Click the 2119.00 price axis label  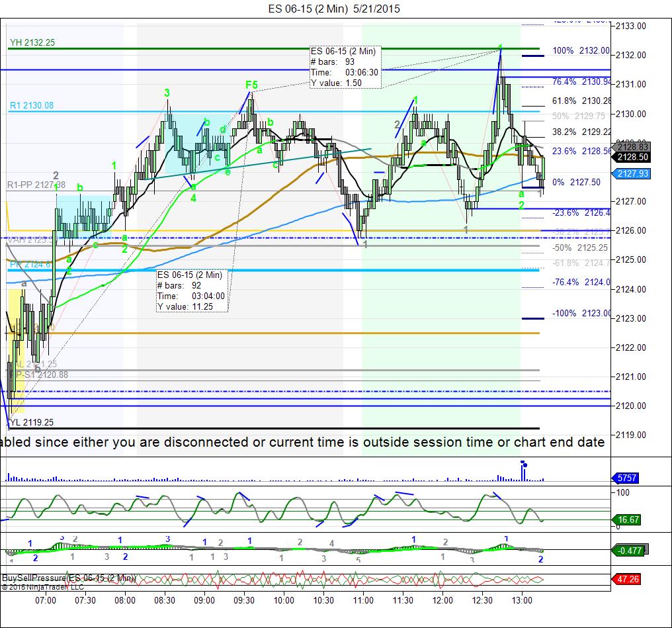(x=631, y=435)
